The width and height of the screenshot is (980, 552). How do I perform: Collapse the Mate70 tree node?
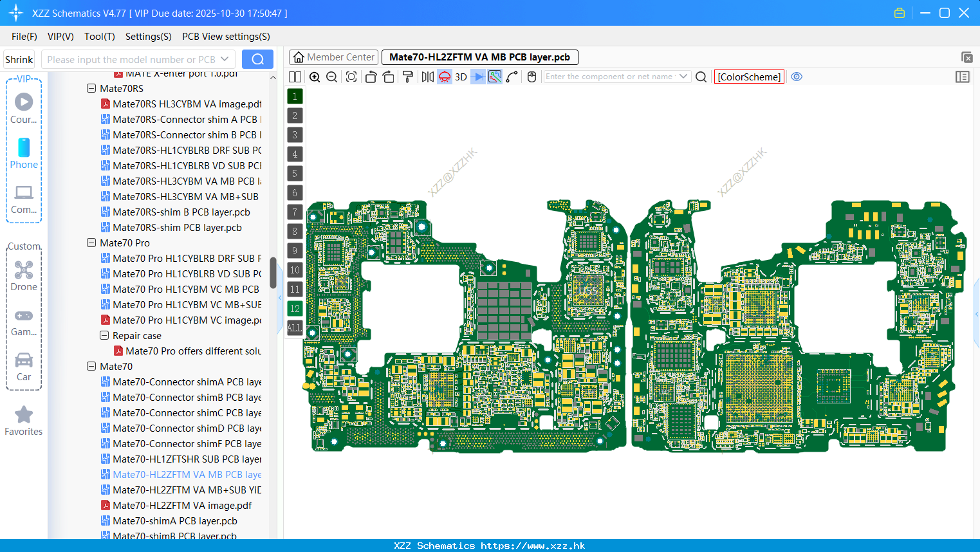coord(91,366)
